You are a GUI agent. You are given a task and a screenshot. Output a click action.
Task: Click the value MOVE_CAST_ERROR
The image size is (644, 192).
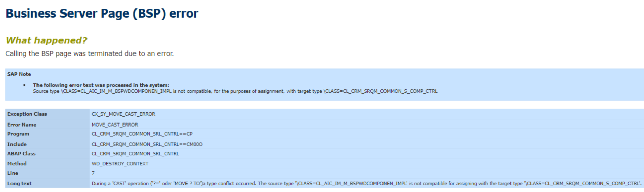click(x=115, y=125)
